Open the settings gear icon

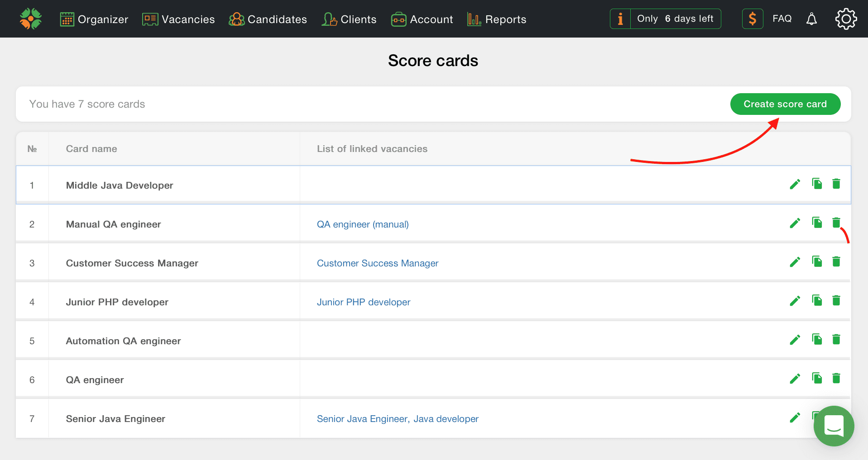point(845,19)
